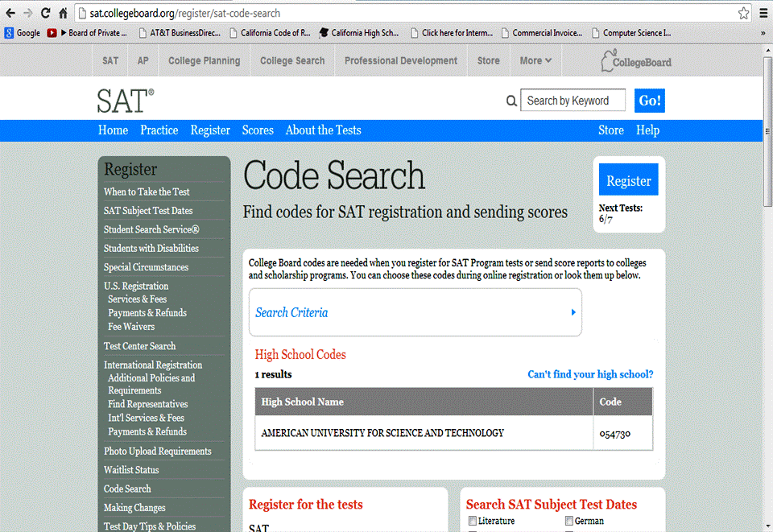This screenshot has width=773, height=532.
Task: Open Making Changes sidebar link
Action: click(x=134, y=508)
